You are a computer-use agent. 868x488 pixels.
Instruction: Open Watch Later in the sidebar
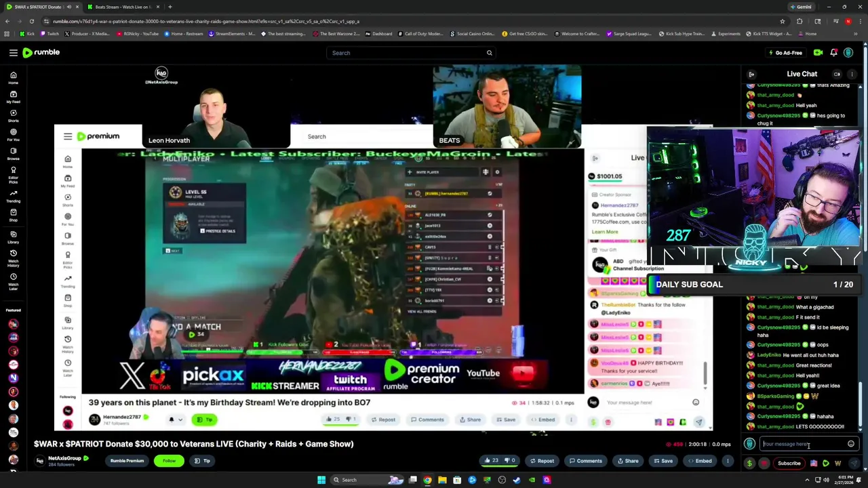pos(13,282)
